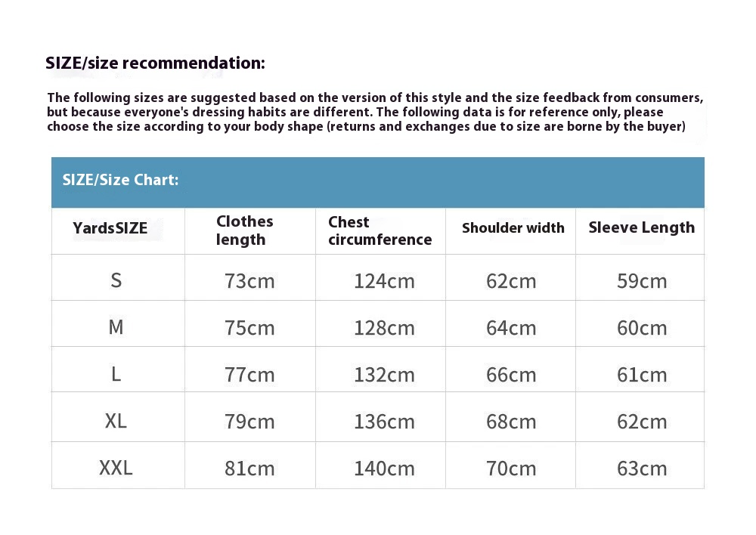Click the SIZE/Size Chart blue header bar
This screenshot has height=535, width=756.
[x=377, y=181]
